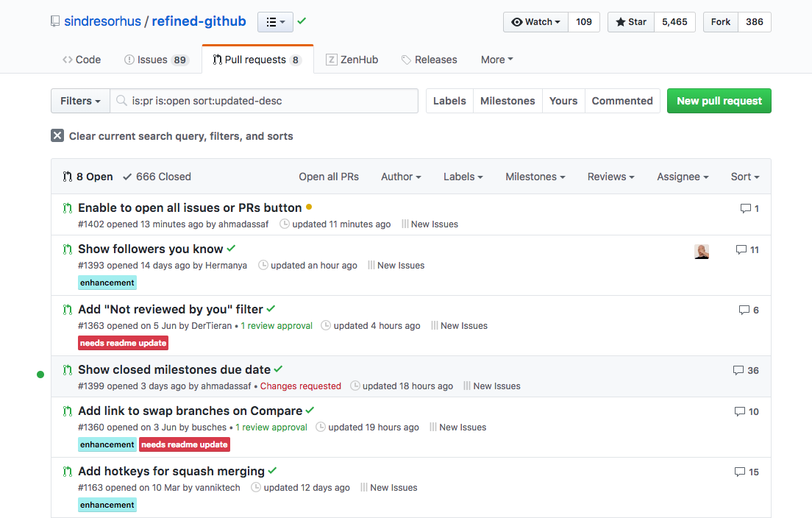The width and height of the screenshot is (812, 518).
Task: Click the X icon to clear search query
Action: [x=57, y=135]
